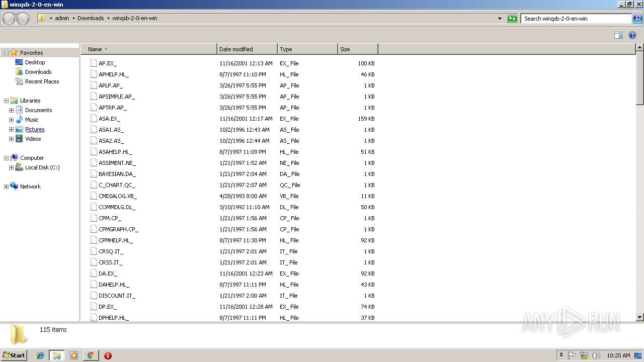Image resolution: width=644 pixels, height=362 pixels.
Task: Select the file DP.EX_
Action: click(108, 307)
